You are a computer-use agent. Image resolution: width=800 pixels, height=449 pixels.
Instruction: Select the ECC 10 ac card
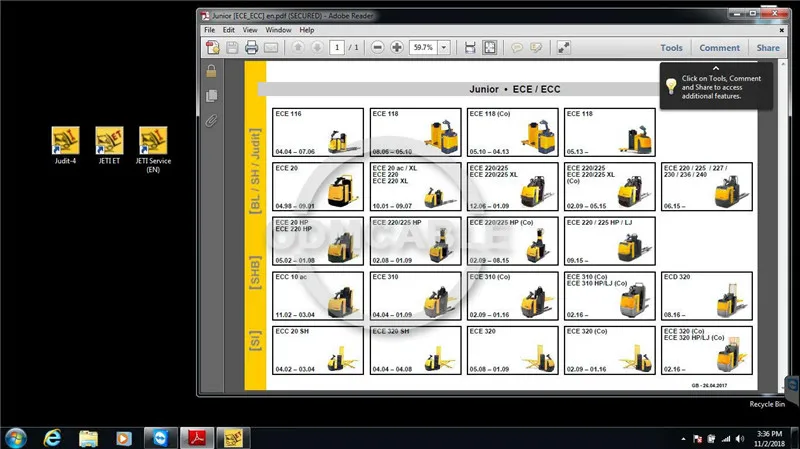click(318, 296)
